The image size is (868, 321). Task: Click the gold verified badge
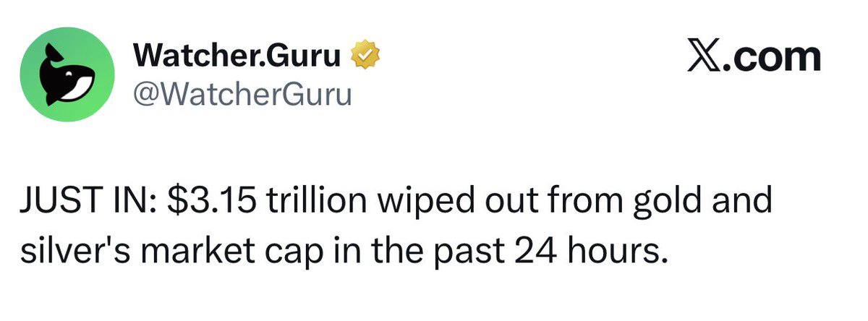tap(365, 56)
